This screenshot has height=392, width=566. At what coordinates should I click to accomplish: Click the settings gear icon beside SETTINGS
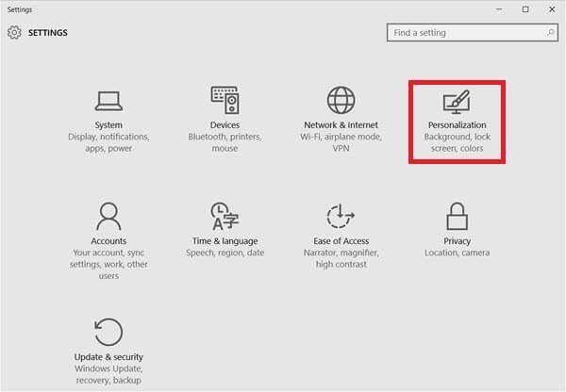pos(14,32)
